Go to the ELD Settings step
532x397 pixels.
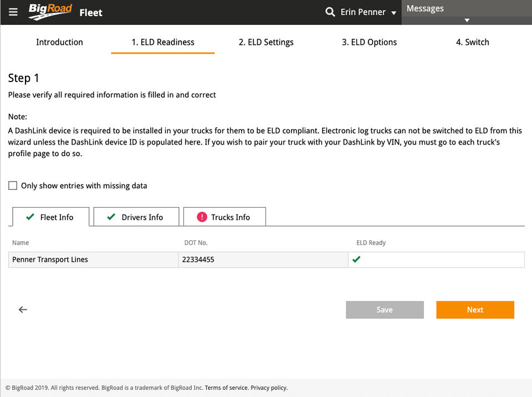click(x=266, y=42)
